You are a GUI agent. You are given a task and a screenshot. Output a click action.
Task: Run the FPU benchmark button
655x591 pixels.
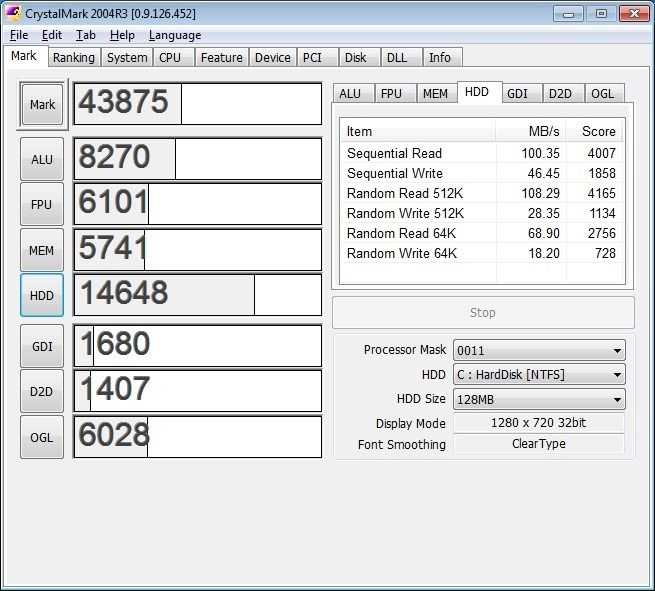tap(42, 205)
